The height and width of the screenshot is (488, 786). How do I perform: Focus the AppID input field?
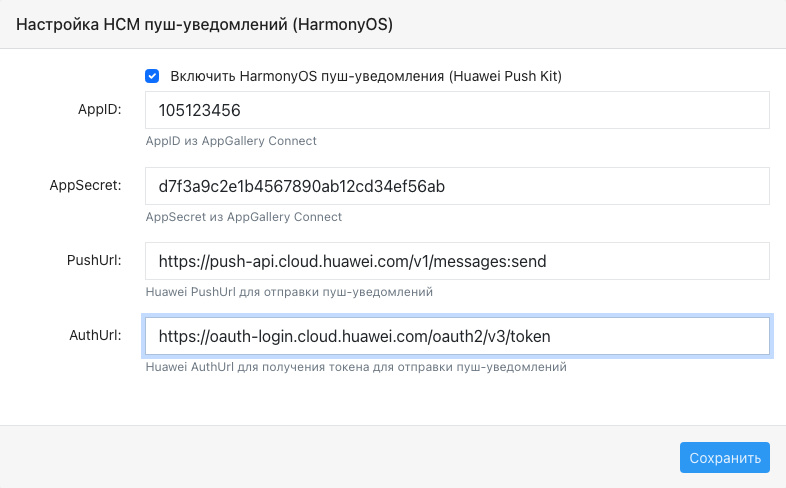457,110
